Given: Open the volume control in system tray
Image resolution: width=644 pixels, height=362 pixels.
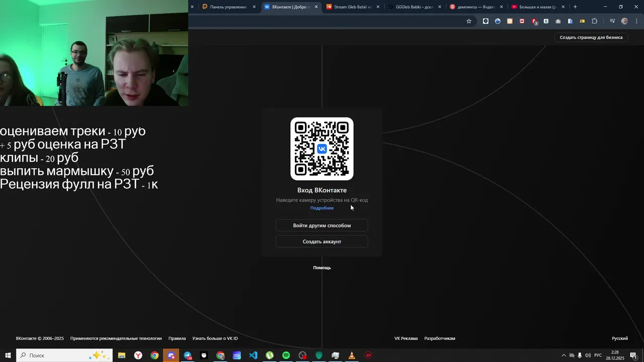Looking at the screenshot, I should pos(588,355).
